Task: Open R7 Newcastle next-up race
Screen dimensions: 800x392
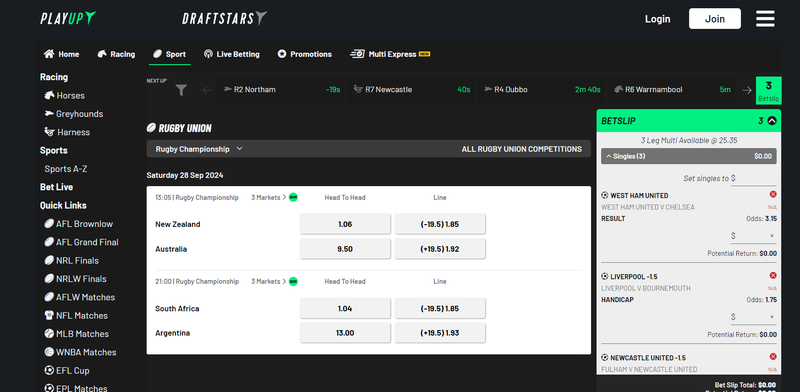Action: tap(411, 90)
